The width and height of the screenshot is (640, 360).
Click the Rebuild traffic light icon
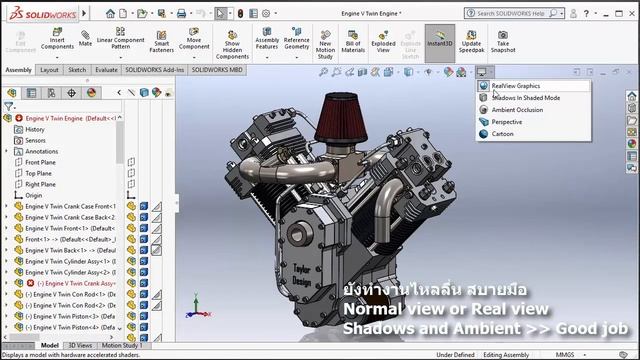click(240, 13)
